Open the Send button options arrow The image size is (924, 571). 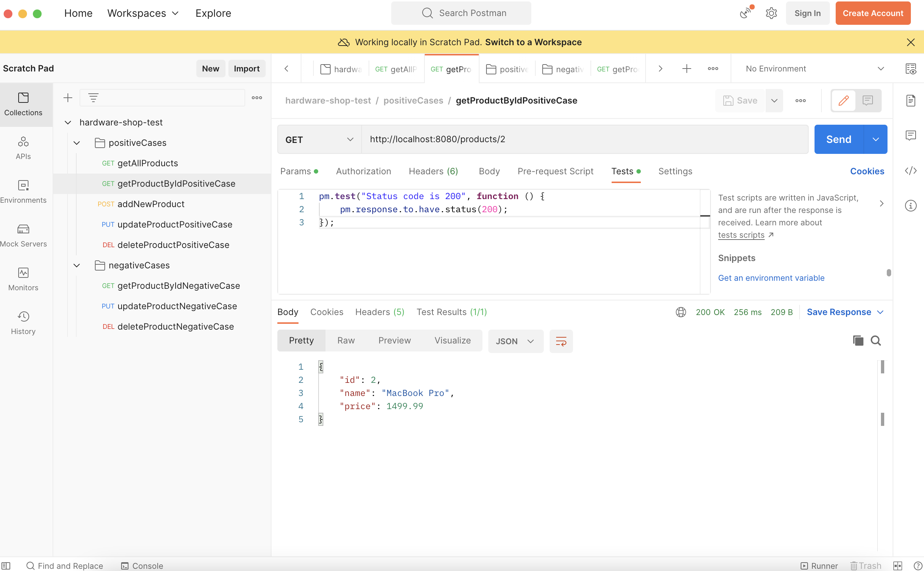[875, 139]
